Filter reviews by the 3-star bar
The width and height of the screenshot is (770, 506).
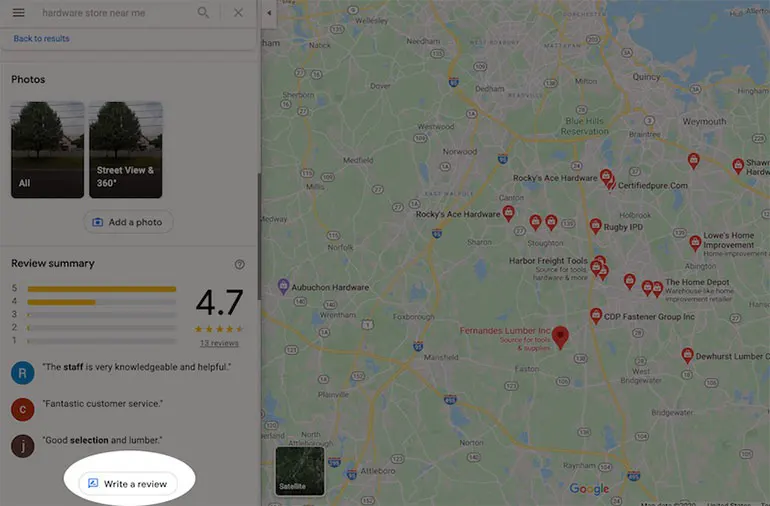(102, 314)
